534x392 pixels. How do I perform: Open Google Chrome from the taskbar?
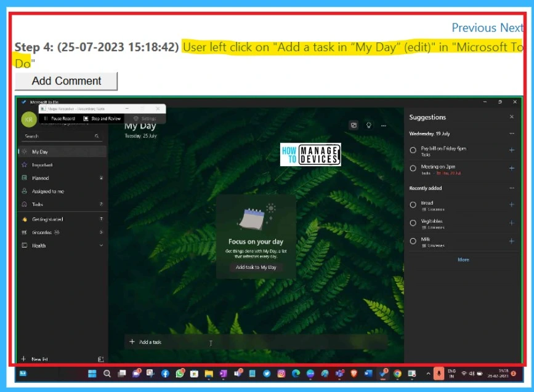(x=397, y=374)
